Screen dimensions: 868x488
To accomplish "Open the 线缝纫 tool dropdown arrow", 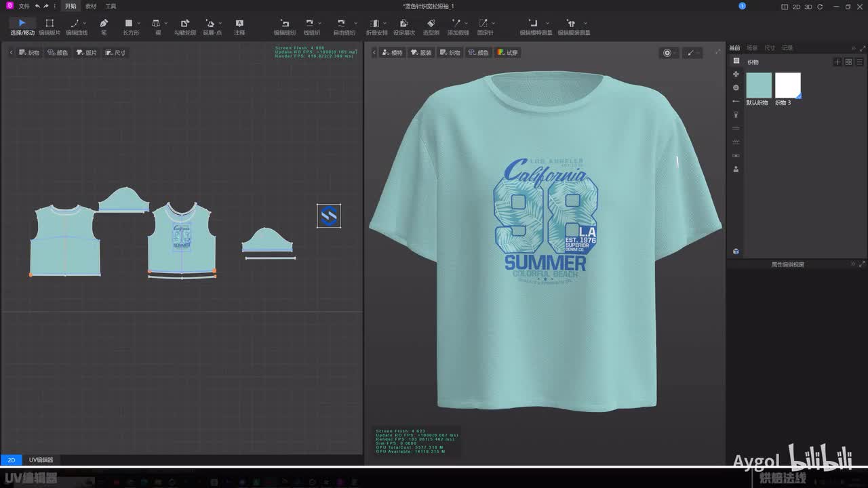I will [x=319, y=24].
